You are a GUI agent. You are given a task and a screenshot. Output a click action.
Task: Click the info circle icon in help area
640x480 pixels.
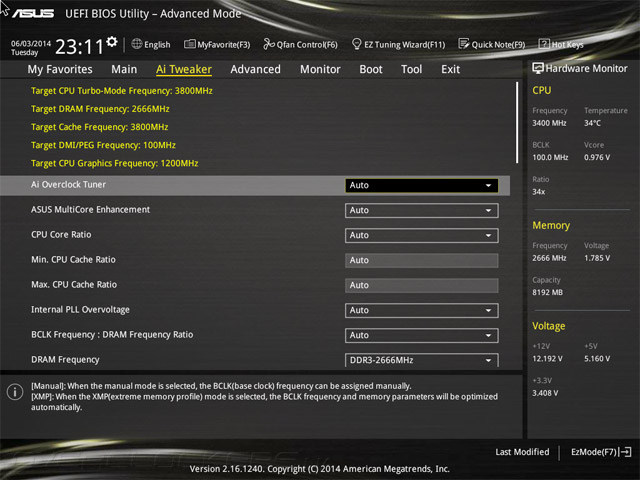pyautogui.click(x=15, y=392)
